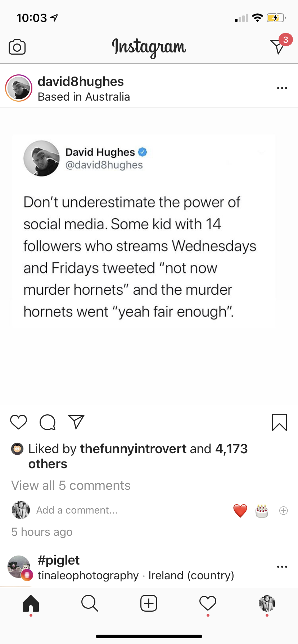Go to Home tab
298x644 pixels.
coord(31,603)
